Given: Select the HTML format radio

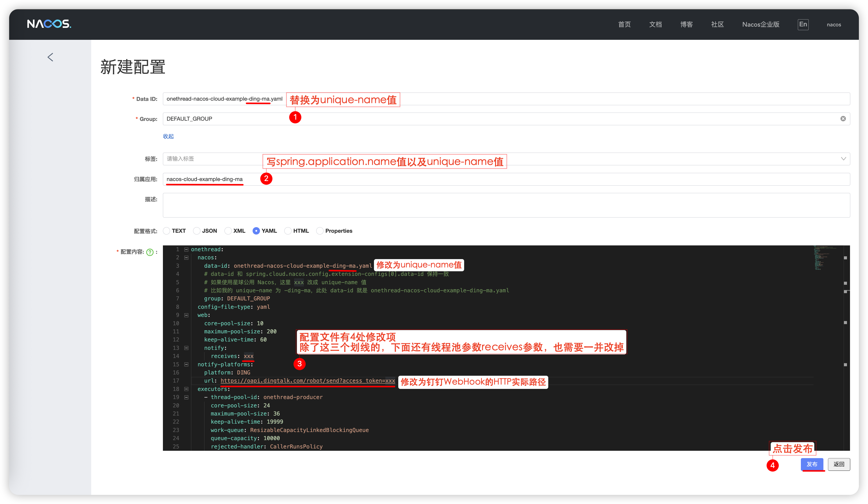Looking at the screenshot, I should coord(288,231).
